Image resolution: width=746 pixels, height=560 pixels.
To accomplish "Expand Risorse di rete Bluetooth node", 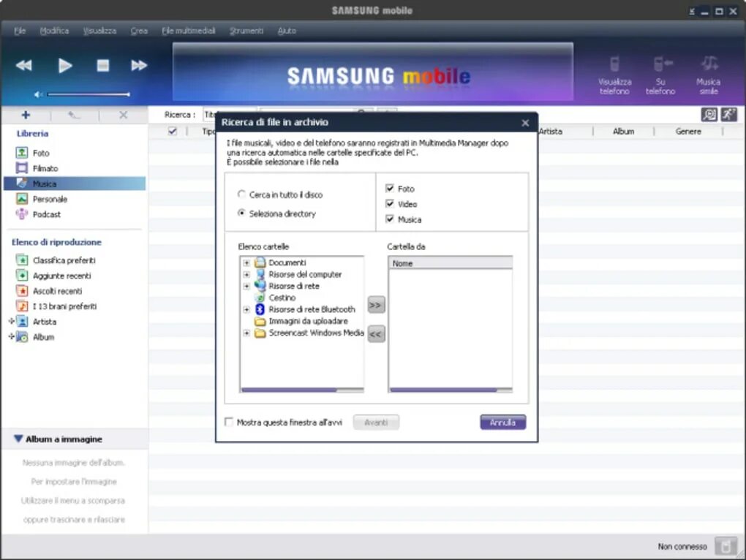I will click(x=246, y=309).
